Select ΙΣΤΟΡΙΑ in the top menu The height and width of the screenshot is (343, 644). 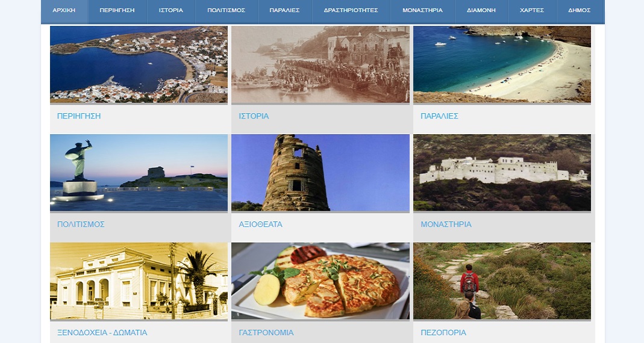click(171, 10)
